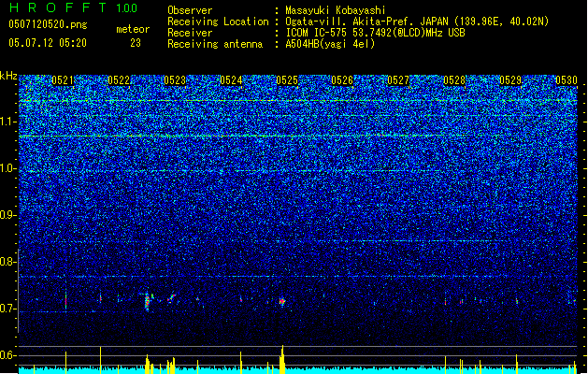Click the 1.1 kHz axis label

[x=8, y=122]
